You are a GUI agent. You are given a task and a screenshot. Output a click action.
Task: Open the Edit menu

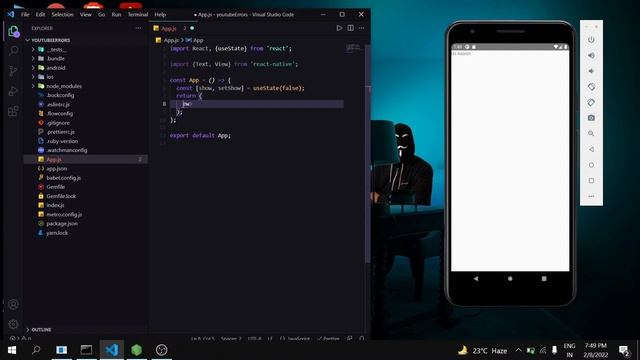click(40, 14)
